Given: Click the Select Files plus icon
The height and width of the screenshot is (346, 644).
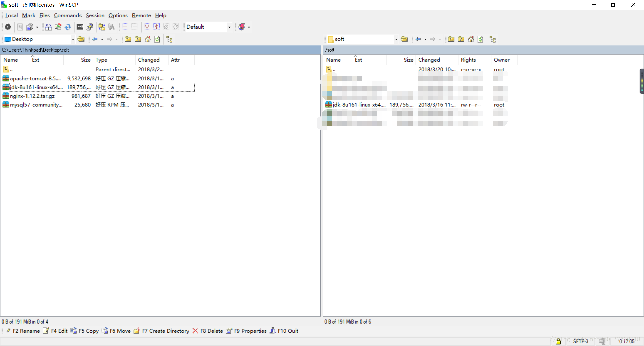Looking at the screenshot, I should pyautogui.click(x=125, y=27).
